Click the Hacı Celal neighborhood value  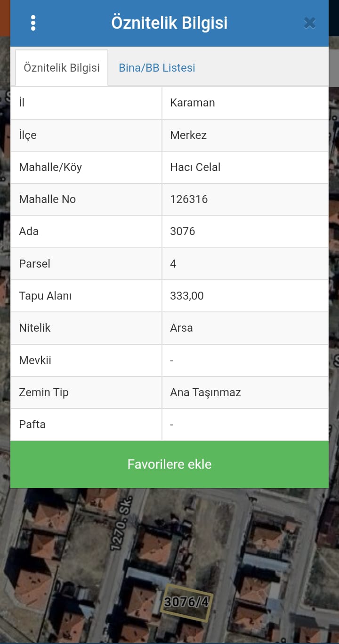[195, 167]
